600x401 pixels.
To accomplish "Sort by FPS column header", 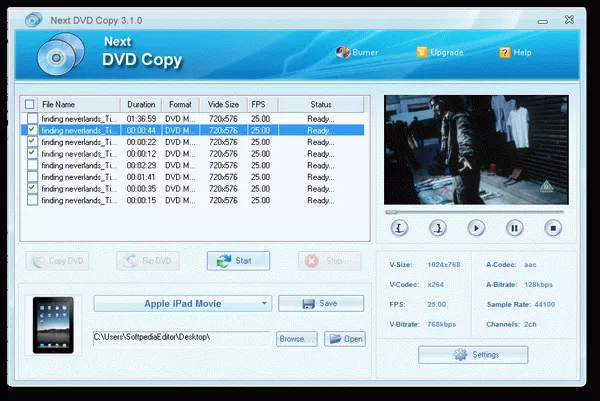I will click(x=262, y=104).
